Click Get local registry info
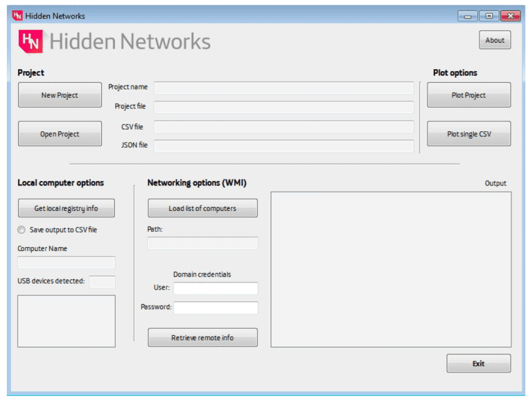532x404 pixels. [x=66, y=209]
